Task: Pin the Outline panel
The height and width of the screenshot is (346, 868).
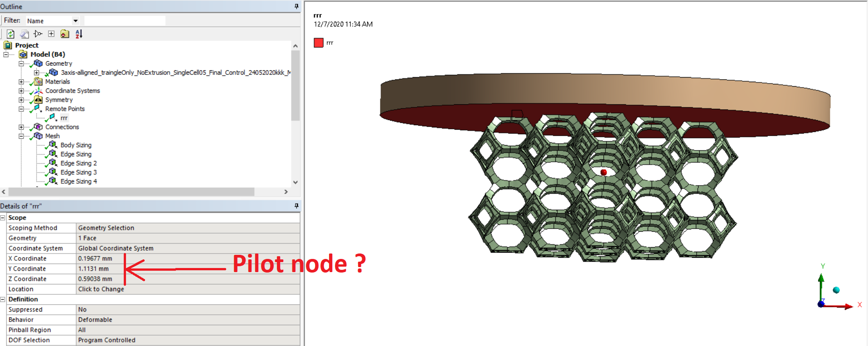Action: tap(296, 6)
